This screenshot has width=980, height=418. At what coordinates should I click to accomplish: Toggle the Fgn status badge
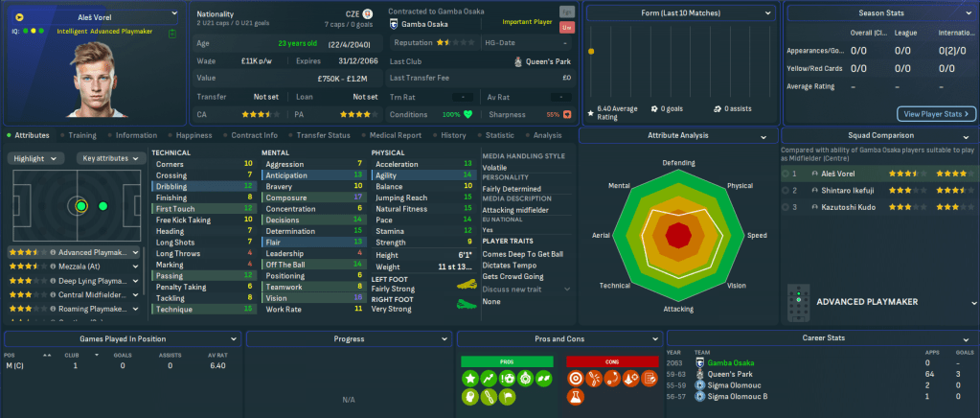(567, 12)
